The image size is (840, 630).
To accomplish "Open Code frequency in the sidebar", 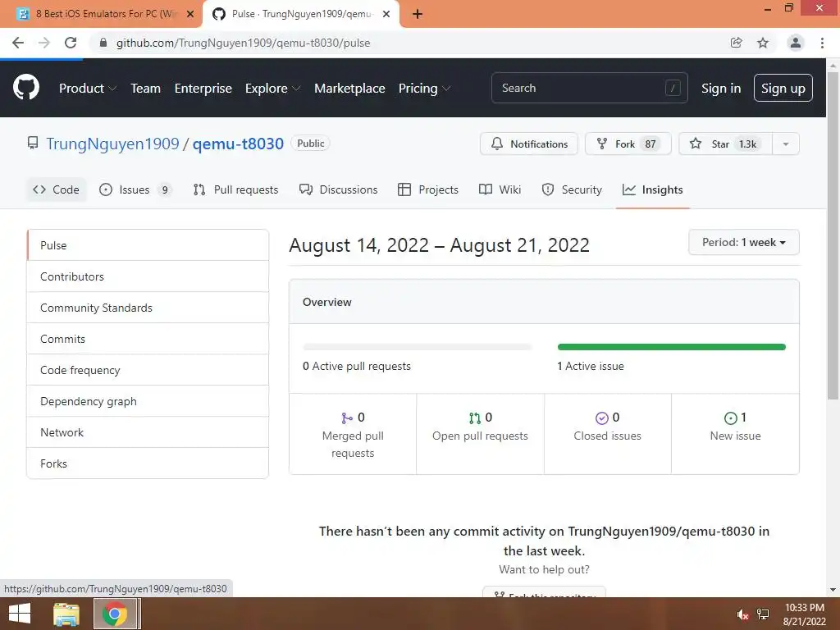I will click(x=148, y=370).
